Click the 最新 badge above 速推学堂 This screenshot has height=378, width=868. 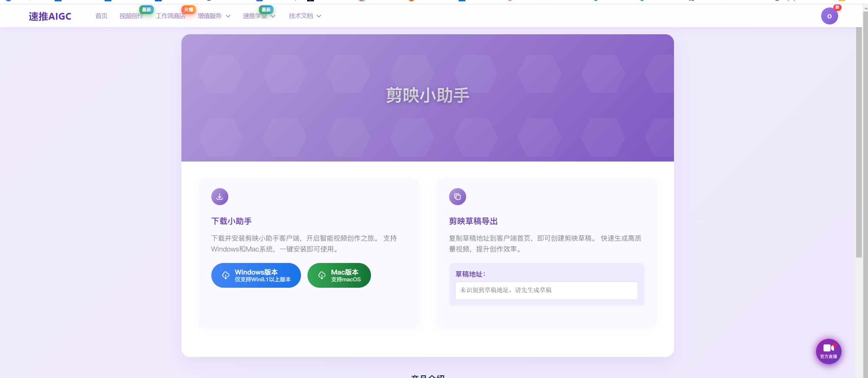(266, 10)
